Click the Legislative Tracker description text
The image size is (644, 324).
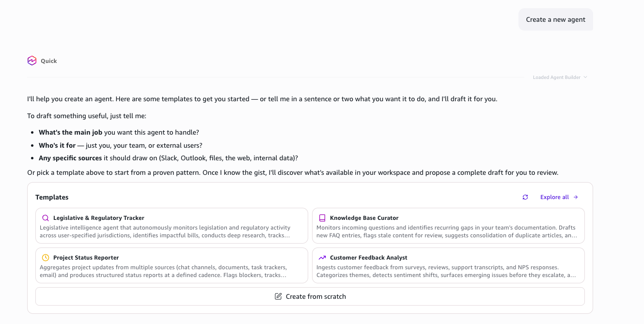[165, 231]
